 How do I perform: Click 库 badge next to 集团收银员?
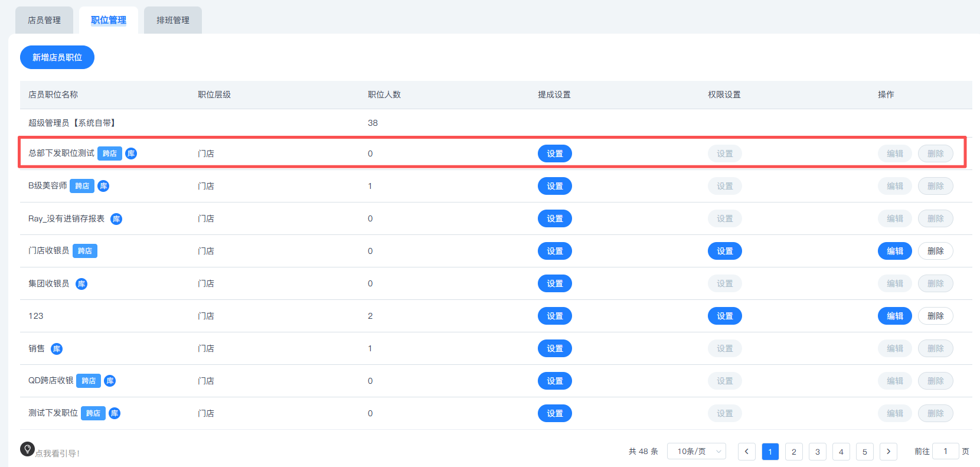pyautogui.click(x=81, y=284)
